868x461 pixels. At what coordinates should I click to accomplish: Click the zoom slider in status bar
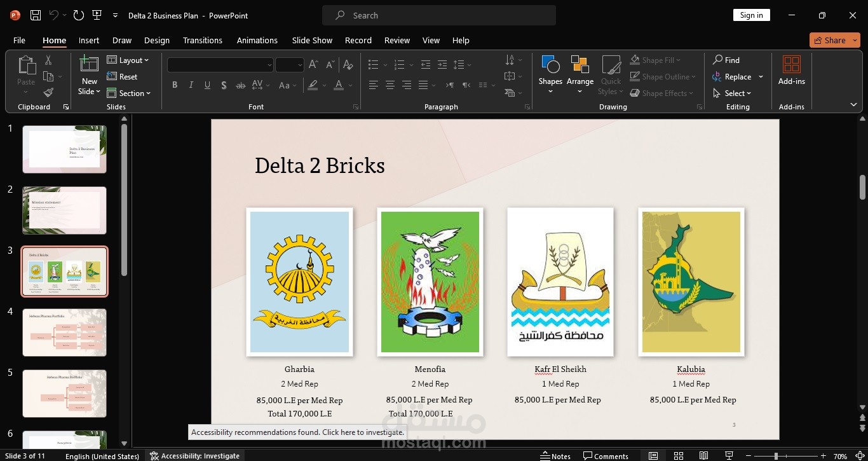787,456
